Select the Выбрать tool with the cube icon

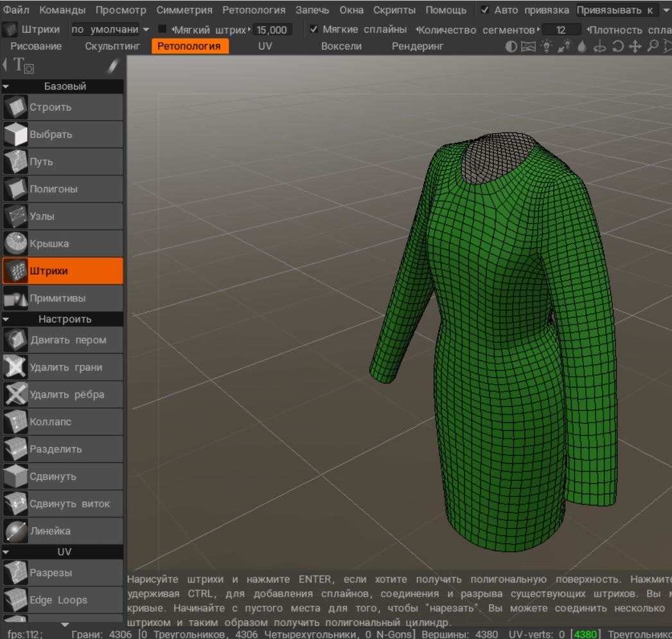tap(62, 135)
